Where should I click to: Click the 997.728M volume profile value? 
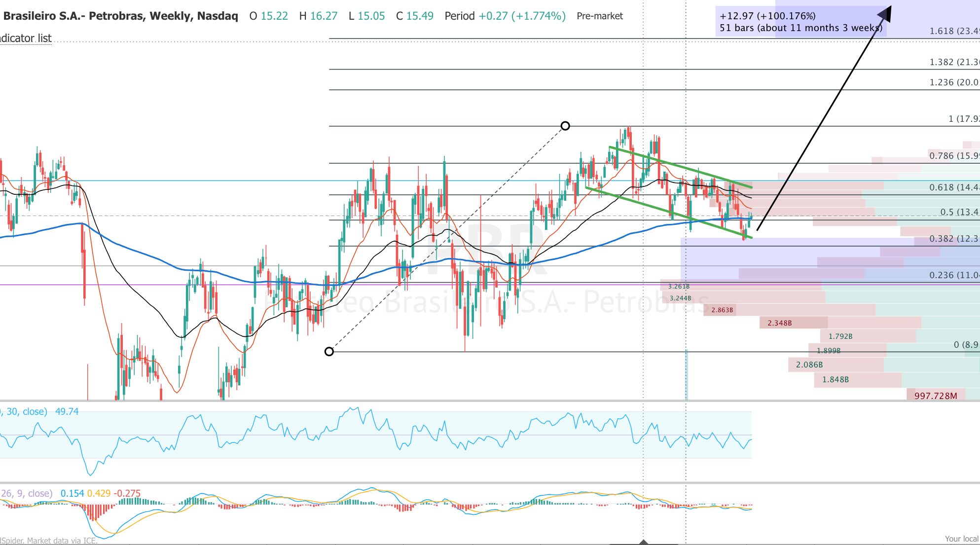pyautogui.click(x=936, y=396)
